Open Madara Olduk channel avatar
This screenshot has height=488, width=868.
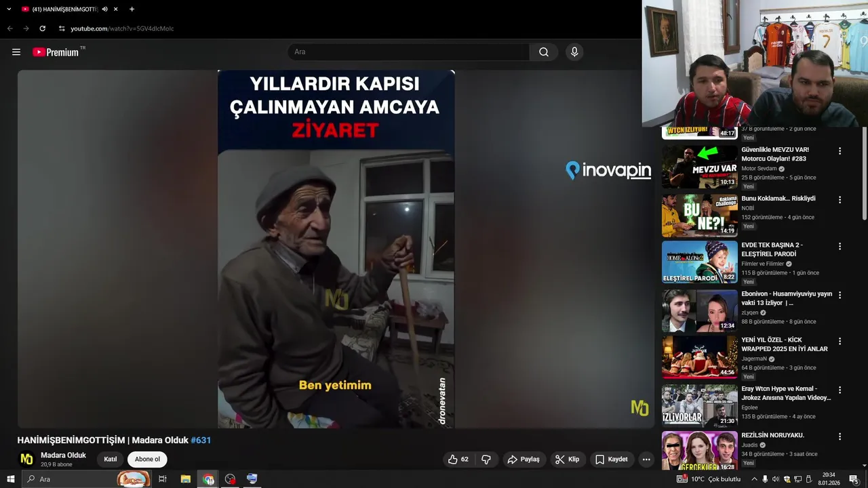pos(26,460)
